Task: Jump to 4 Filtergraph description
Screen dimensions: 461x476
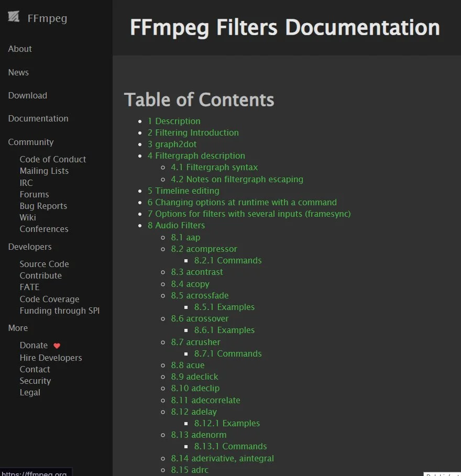Action: tap(196, 156)
